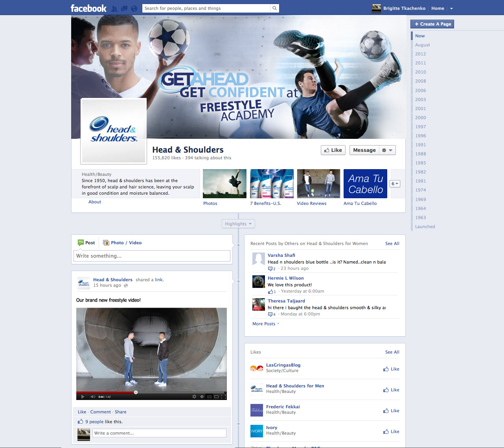
Task: Click the Write something field
Action: (x=152, y=256)
